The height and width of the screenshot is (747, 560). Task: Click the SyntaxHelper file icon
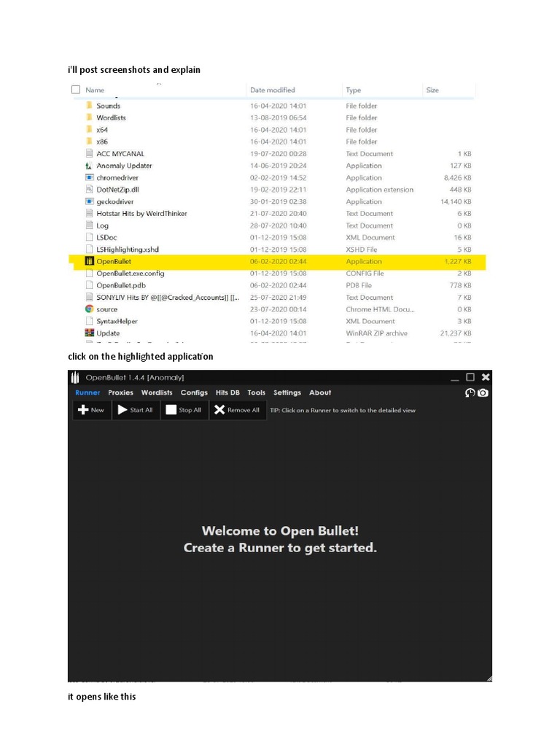pyautogui.click(x=89, y=321)
